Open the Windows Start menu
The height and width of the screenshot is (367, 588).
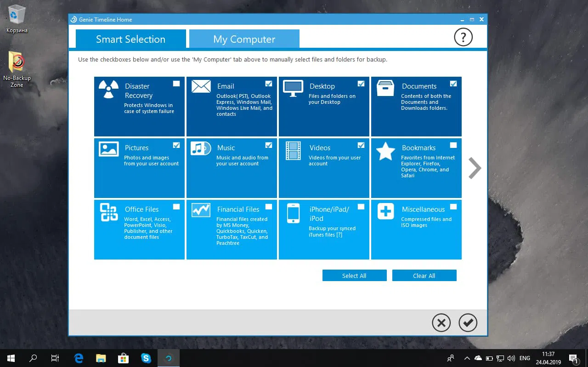pos(11,358)
